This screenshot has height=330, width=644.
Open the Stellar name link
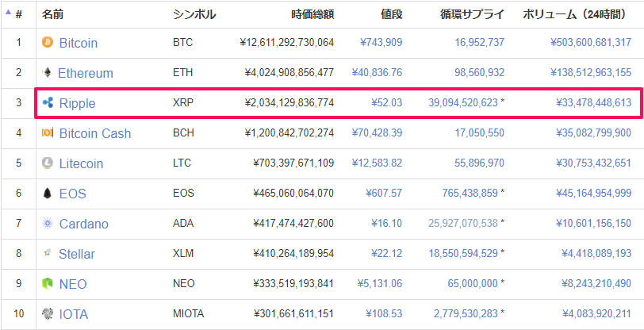77,254
